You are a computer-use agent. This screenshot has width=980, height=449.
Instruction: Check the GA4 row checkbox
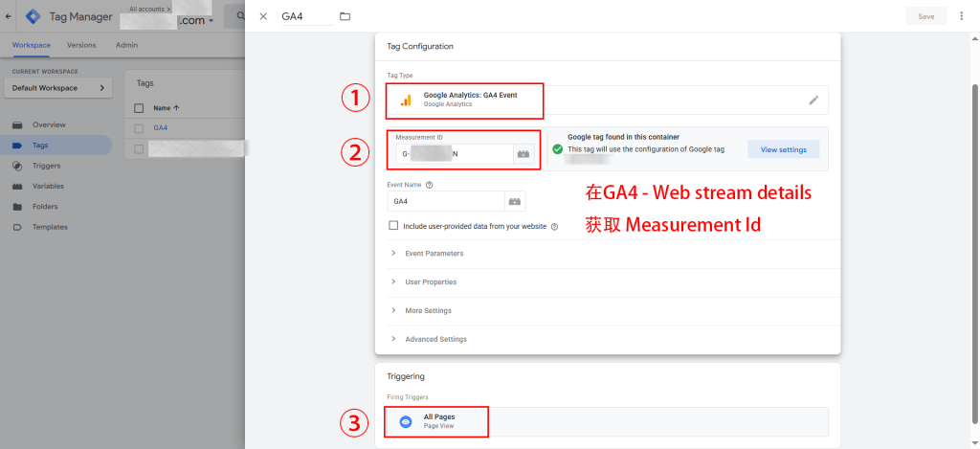click(x=139, y=127)
